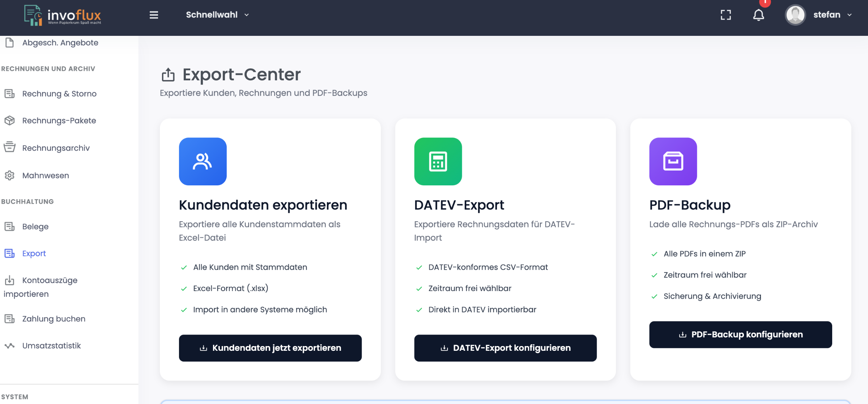Click the hamburger menu icon
The height and width of the screenshot is (404, 868).
coord(154,15)
